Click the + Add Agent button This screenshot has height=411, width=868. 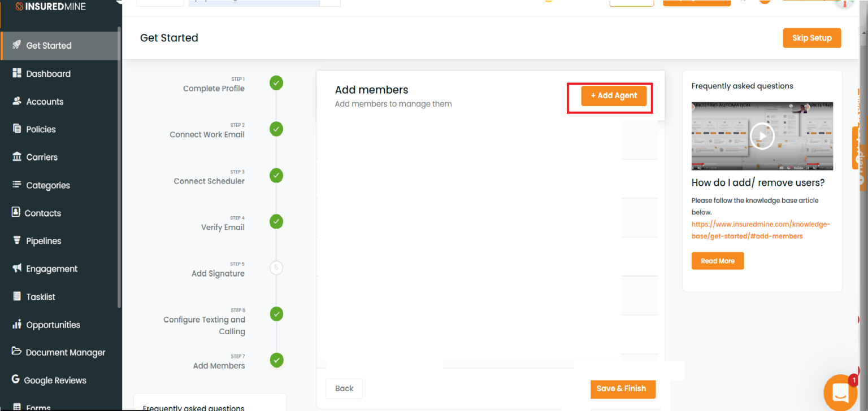(x=614, y=95)
